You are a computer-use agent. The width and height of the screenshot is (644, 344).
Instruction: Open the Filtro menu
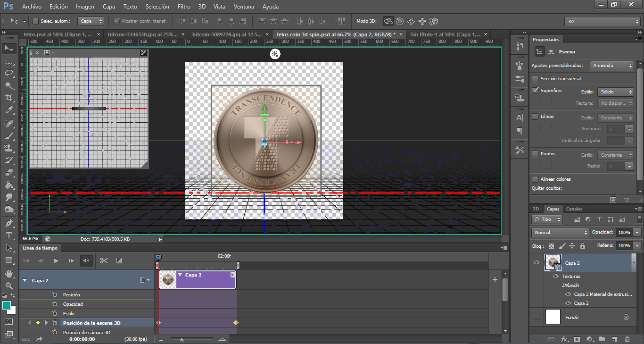pos(184,7)
